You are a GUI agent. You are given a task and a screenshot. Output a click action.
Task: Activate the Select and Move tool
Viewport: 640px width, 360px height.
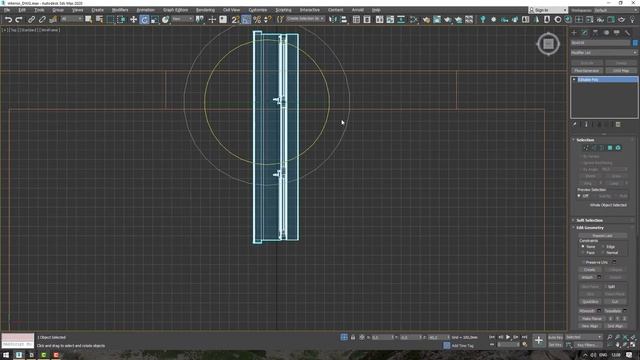(133, 19)
